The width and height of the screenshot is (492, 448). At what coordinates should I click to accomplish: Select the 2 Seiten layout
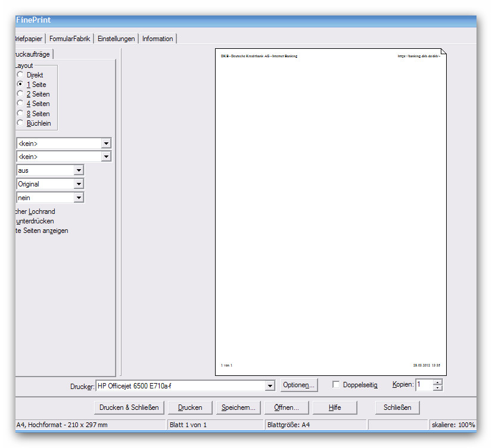click(20, 94)
